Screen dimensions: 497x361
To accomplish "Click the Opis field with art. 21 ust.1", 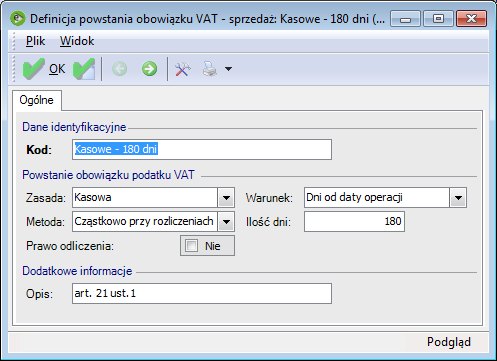I will pos(202,293).
